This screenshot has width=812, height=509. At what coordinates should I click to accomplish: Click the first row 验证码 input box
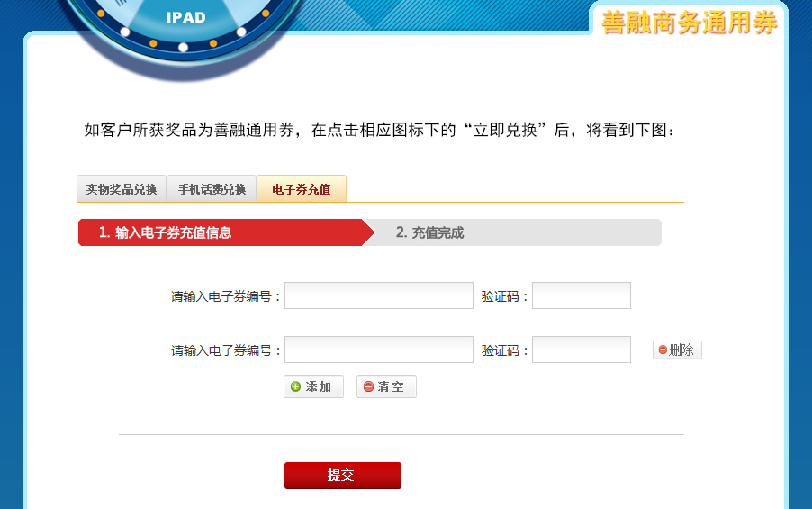pos(581,295)
